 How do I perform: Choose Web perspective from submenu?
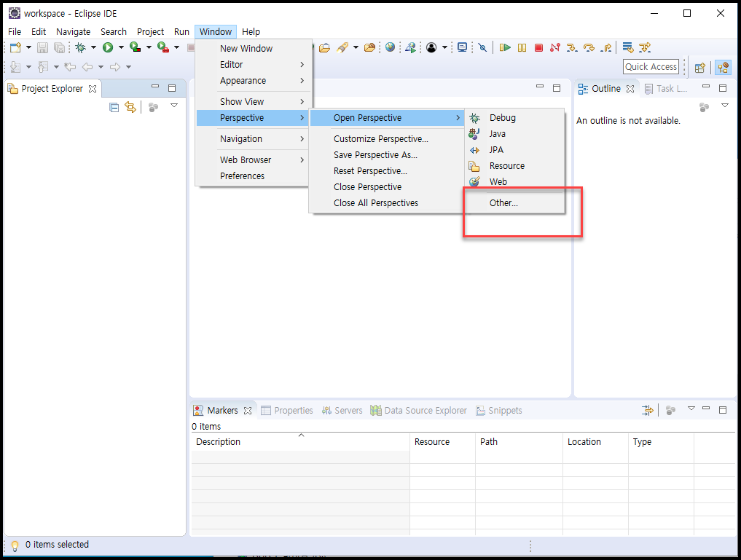pyautogui.click(x=515, y=182)
